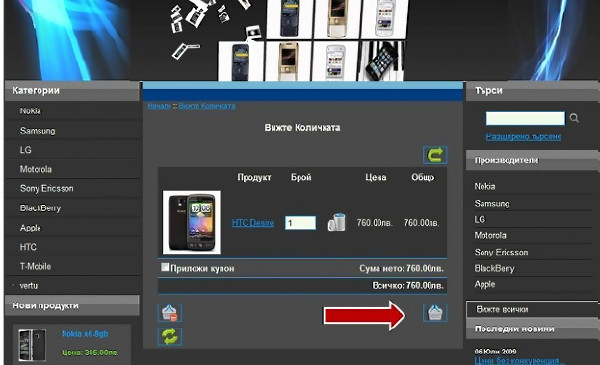
Task: Click the checkout basket icon beside red arrow
Action: tap(435, 313)
